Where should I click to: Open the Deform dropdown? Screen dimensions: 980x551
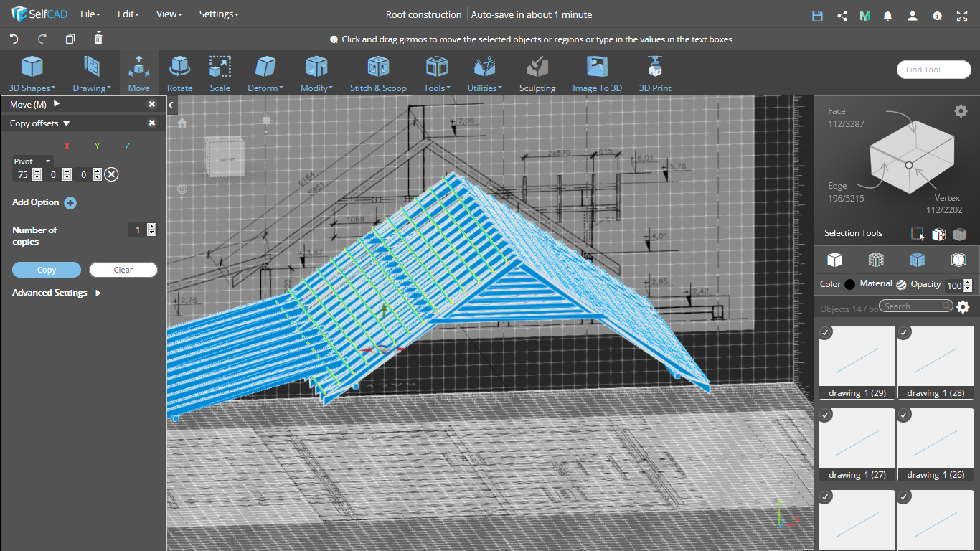(265, 74)
